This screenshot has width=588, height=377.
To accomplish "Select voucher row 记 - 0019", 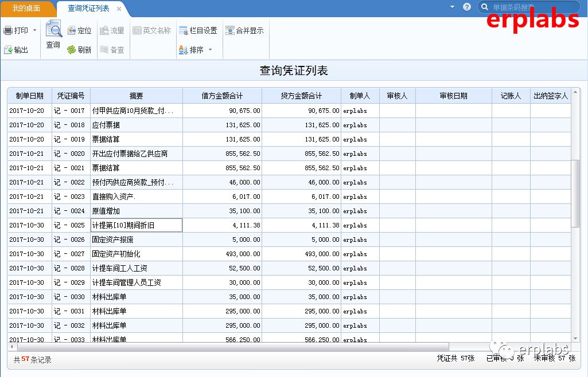I will click(x=289, y=139).
